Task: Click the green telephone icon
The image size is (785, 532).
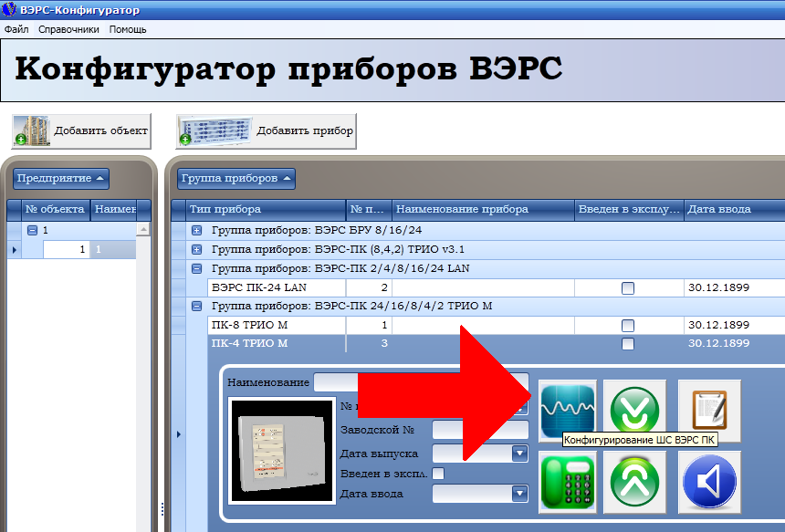Action: 567,481
